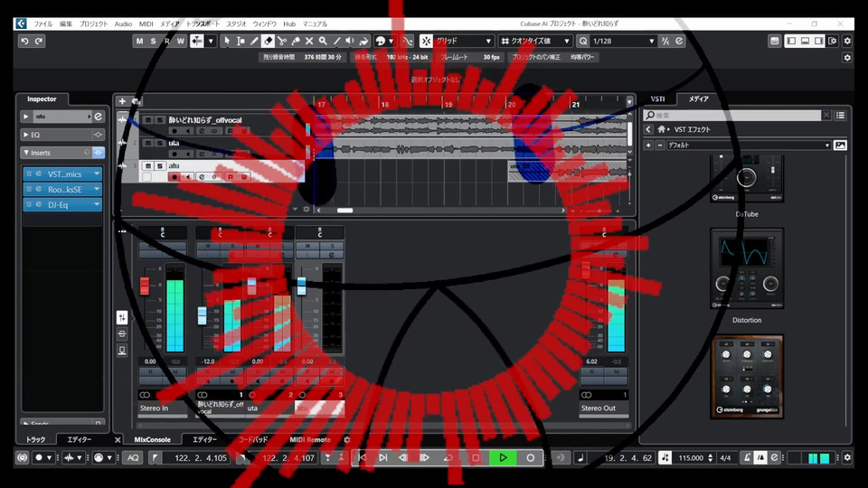
Task: Open the Hub menu
Action: (x=289, y=23)
